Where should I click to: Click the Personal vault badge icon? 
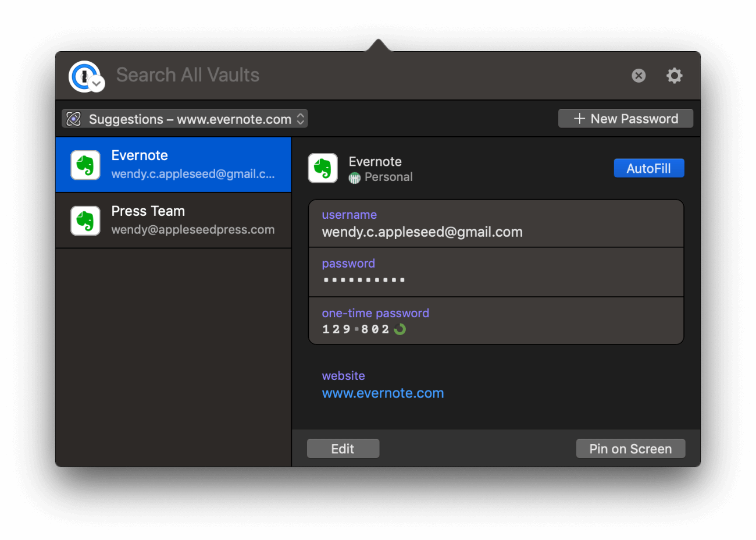(354, 177)
